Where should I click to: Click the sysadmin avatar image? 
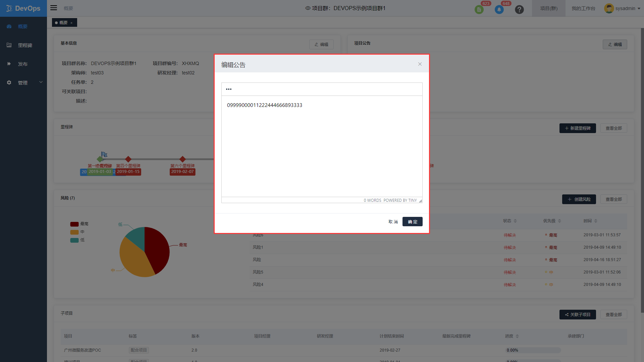(x=609, y=8)
